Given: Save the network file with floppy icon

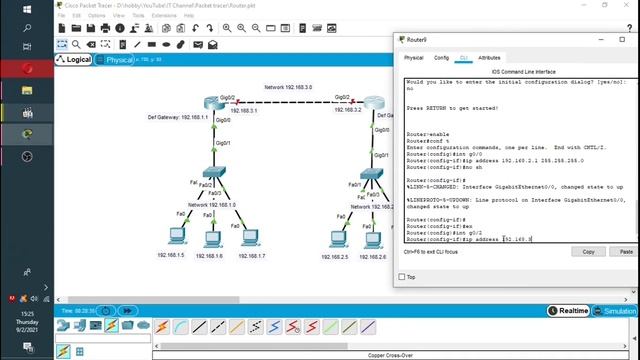Looking at the screenshot, I should [x=91, y=28].
